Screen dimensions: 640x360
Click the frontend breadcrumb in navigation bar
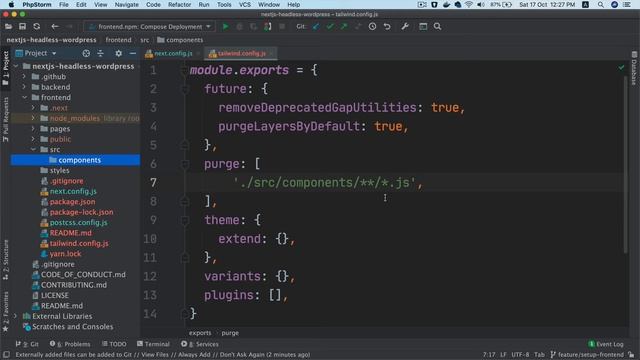(x=118, y=40)
